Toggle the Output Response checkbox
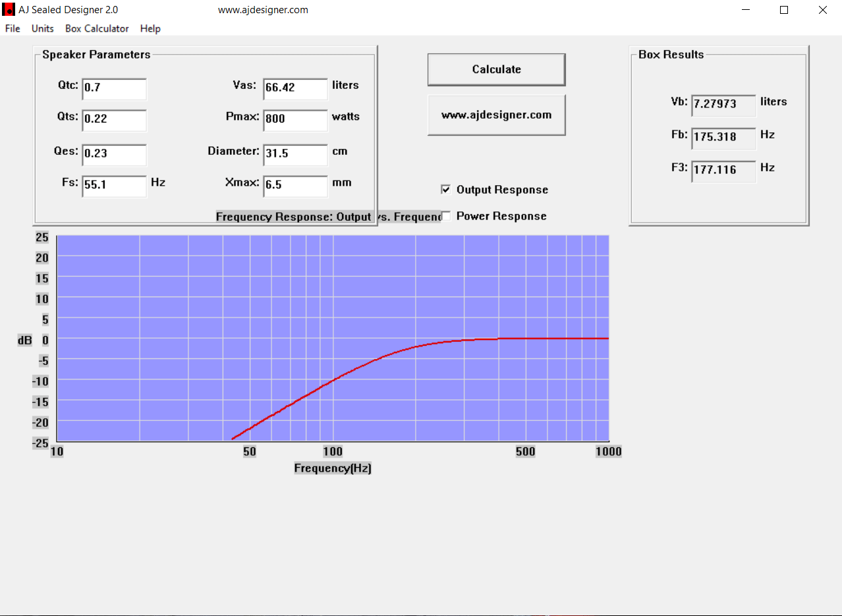The width and height of the screenshot is (842, 616). [x=446, y=190]
